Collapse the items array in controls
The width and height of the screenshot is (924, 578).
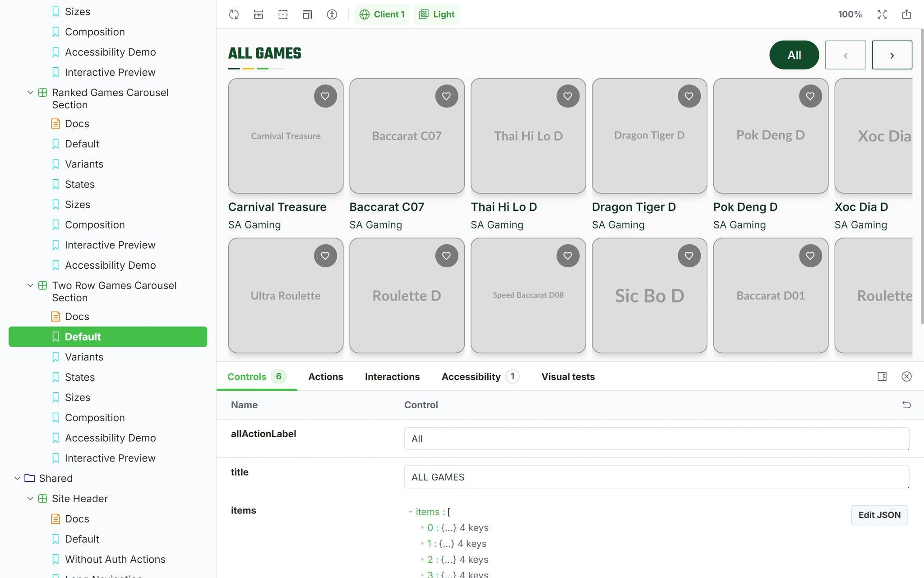411,512
